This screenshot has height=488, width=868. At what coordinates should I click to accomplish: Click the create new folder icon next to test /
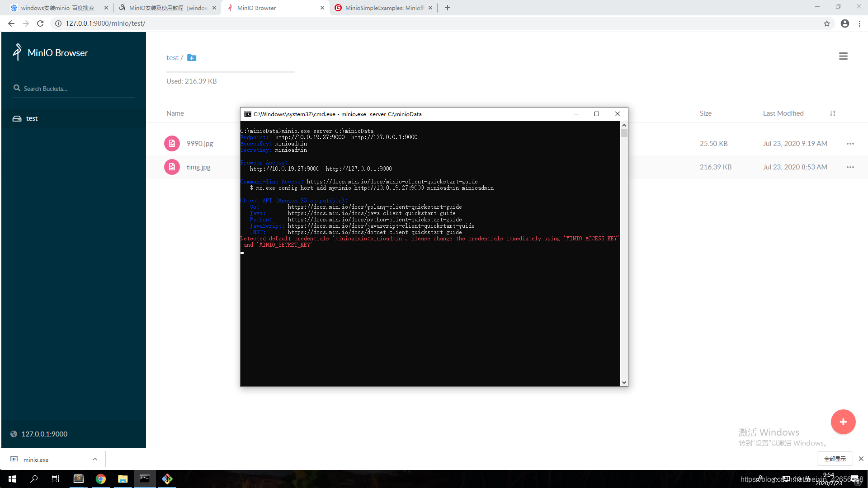[x=192, y=58]
